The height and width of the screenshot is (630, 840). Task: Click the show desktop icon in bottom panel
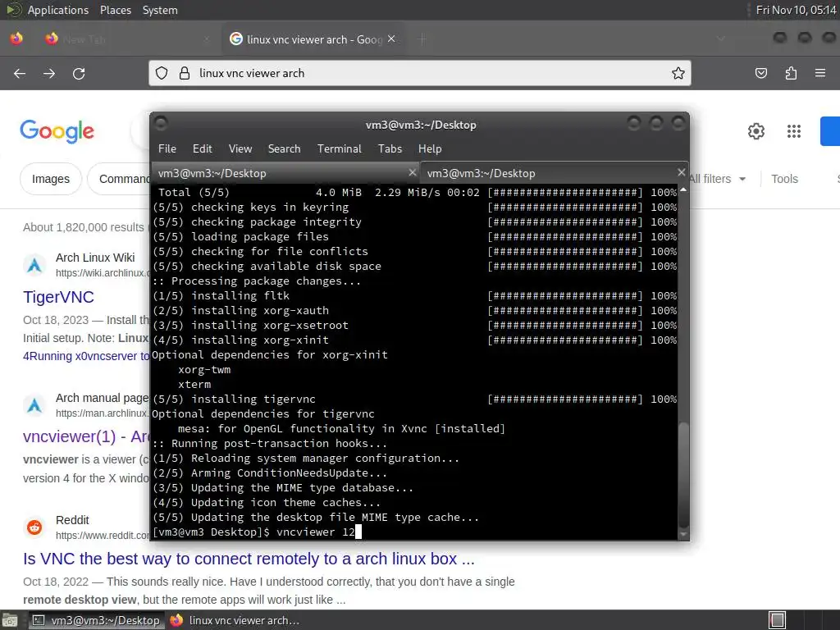10,620
